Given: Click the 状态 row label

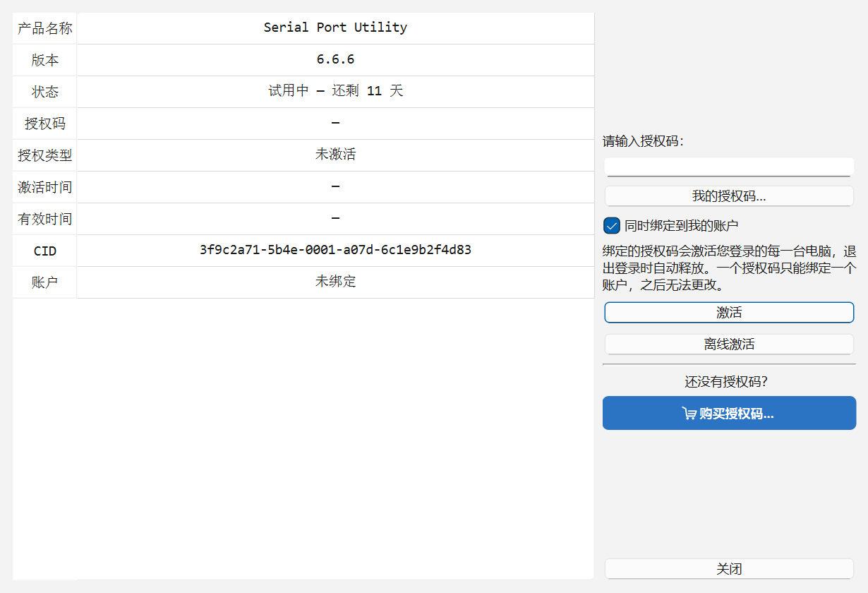Looking at the screenshot, I should pyautogui.click(x=45, y=92).
